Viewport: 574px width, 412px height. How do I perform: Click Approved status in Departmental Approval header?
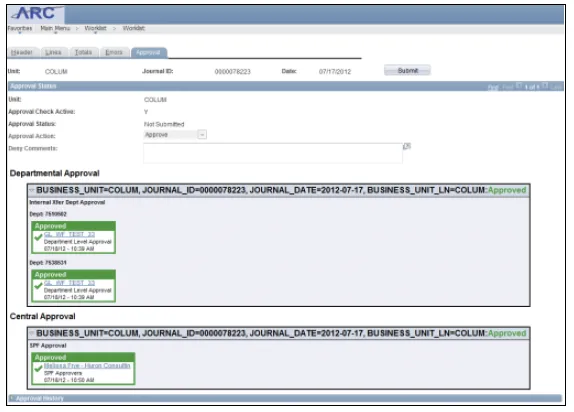(507, 190)
